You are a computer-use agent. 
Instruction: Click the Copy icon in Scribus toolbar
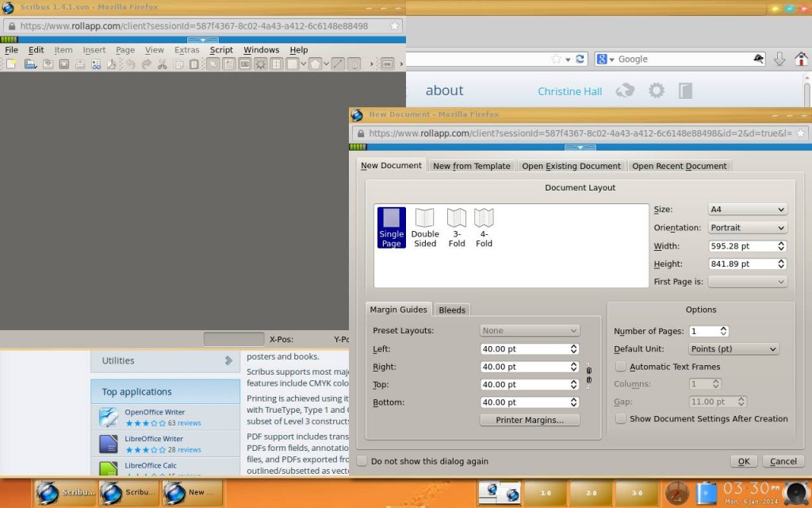178,64
